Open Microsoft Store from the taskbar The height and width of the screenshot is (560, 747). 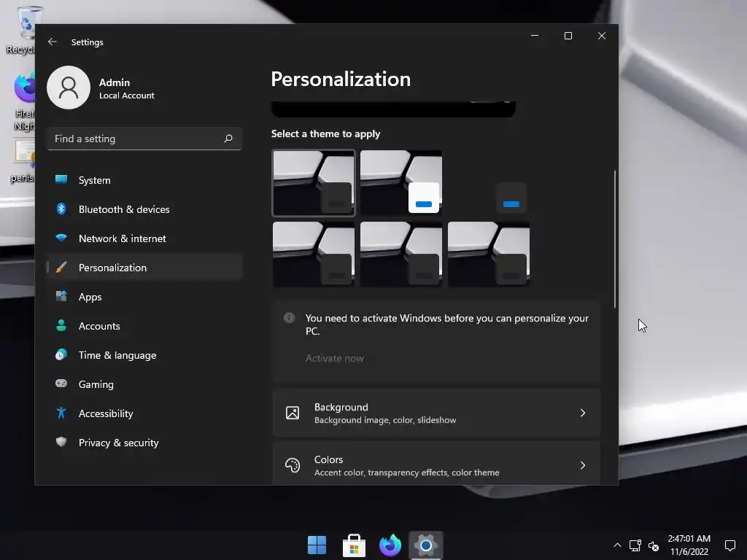(x=354, y=545)
